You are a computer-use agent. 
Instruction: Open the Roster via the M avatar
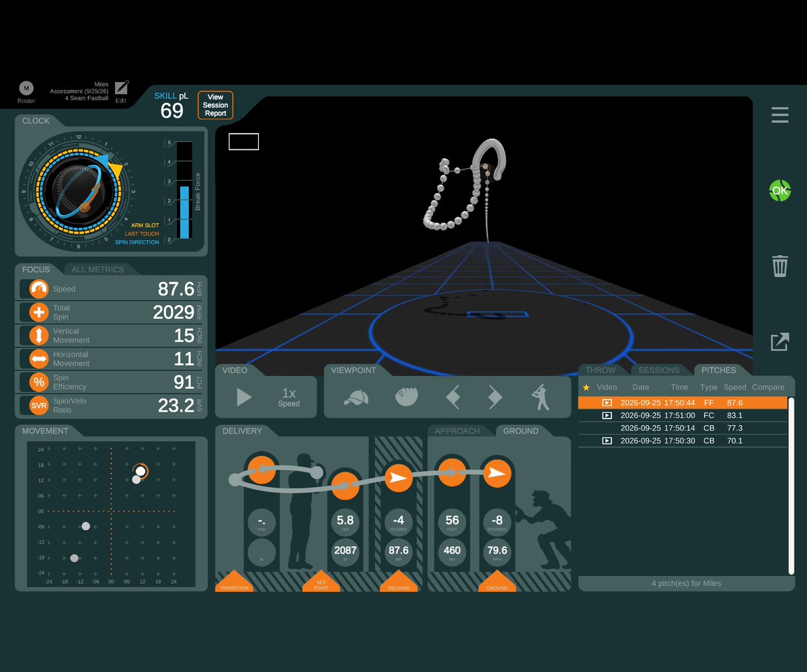[26, 88]
